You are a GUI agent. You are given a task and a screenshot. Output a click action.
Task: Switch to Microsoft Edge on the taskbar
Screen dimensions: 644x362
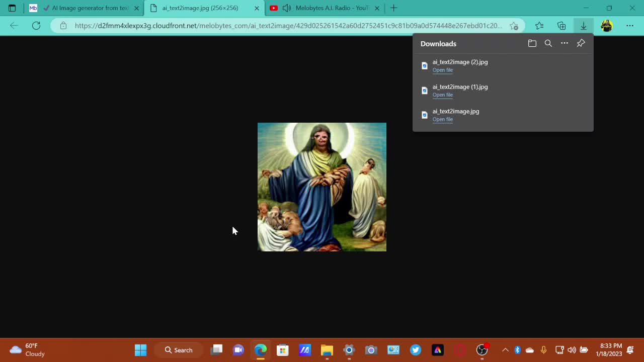pyautogui.click(x=261, y=350)
